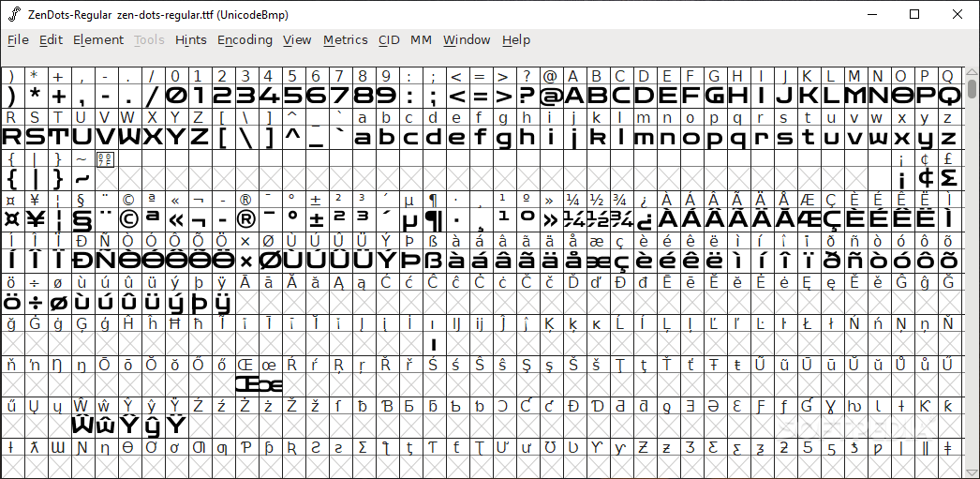This screenshot has width=980, height=479.
Task: Select the right guillemet » glyph cell
Action: [550, 219]
